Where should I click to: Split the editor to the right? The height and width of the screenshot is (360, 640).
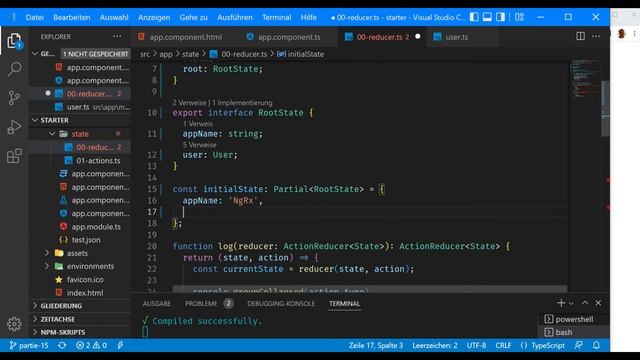(580, 36)
